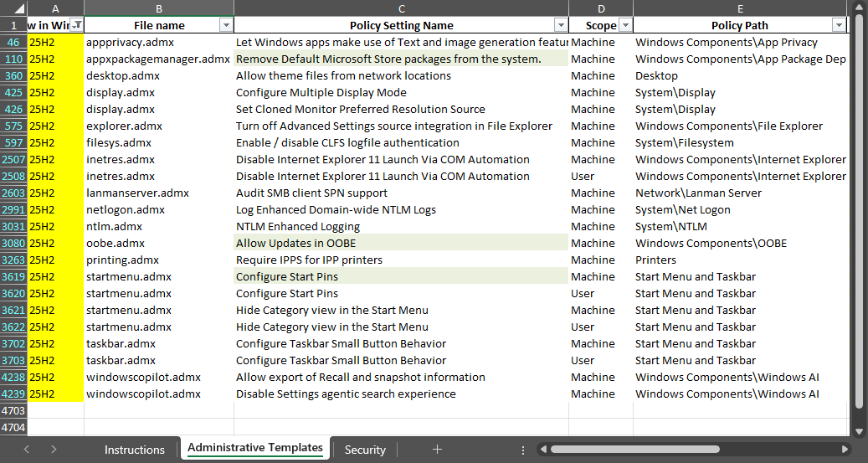Image resolution: width=868 pixels, height=463 pixels.
Task: Select 'Remove Default Microsoft Store packages' cell
Action: click(x=401, y=59)
